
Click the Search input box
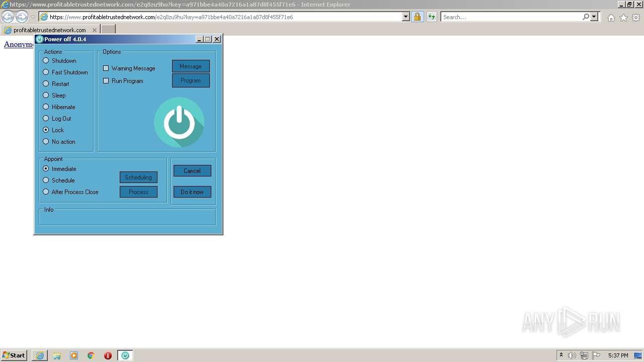click(511, 17)
